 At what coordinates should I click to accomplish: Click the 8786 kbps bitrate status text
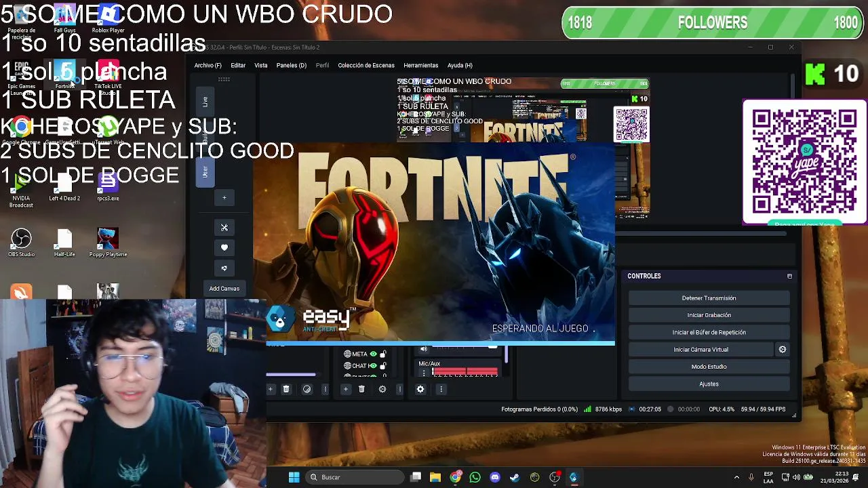tap(608, 409)
